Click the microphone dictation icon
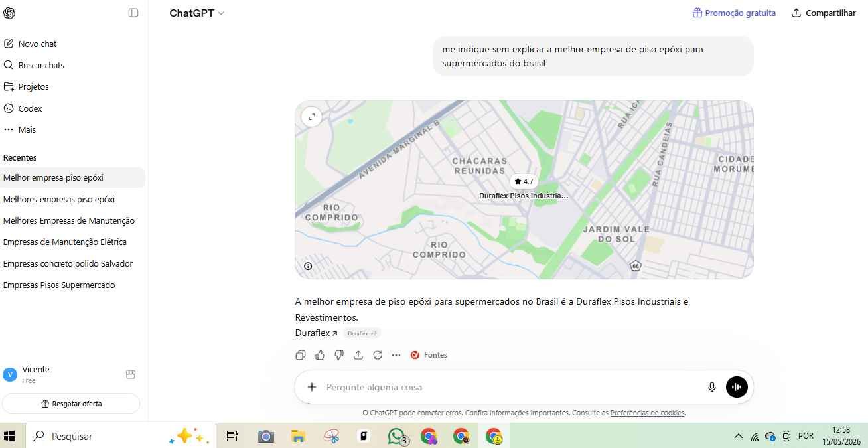The image size is (868, 448). 712,387
